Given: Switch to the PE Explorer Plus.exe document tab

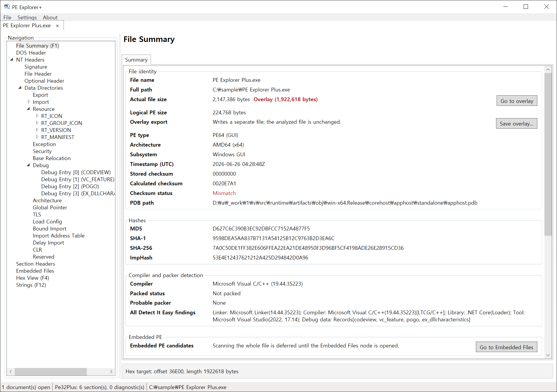Looking at the screenshot, I should tap(27, 26).
